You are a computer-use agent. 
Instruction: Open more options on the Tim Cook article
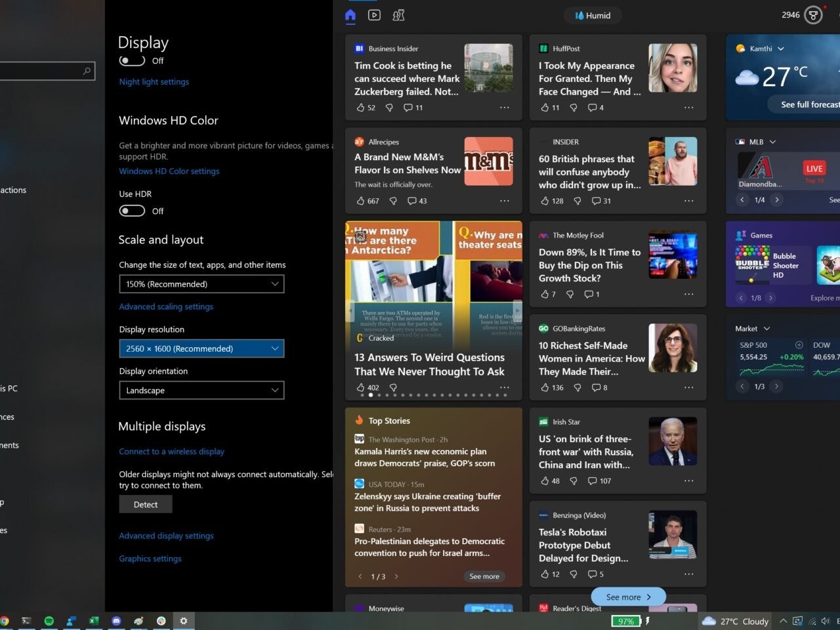pyautogui.click(x=505, y=108)
